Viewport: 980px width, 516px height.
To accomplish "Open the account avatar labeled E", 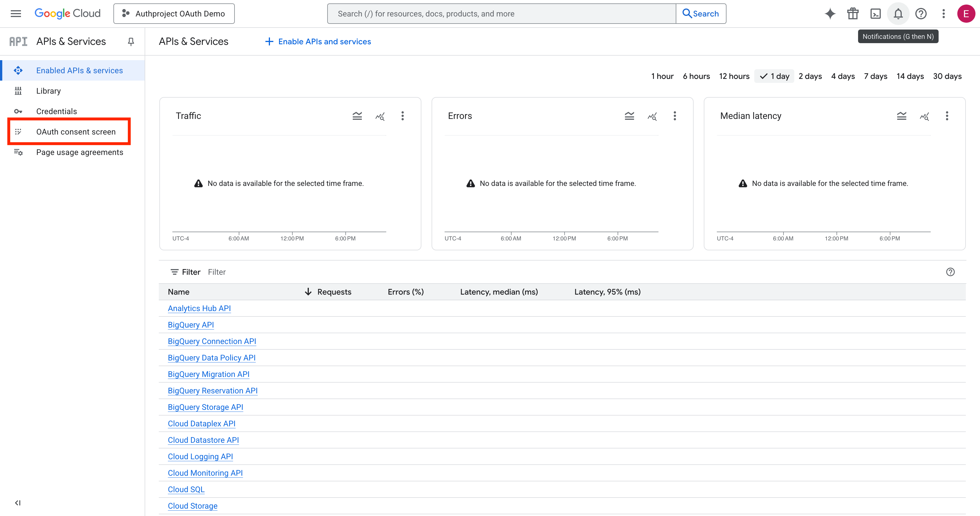I will click(x=966, y=14).
